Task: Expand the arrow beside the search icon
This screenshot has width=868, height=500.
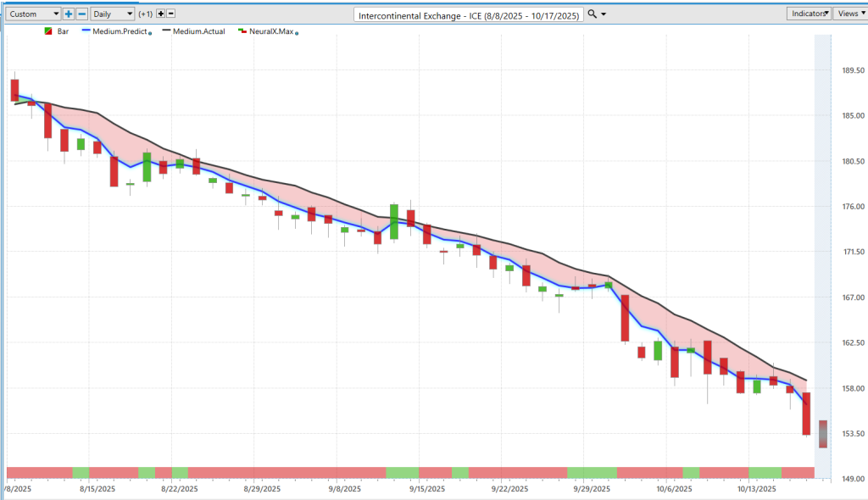Action: point(604,14)
